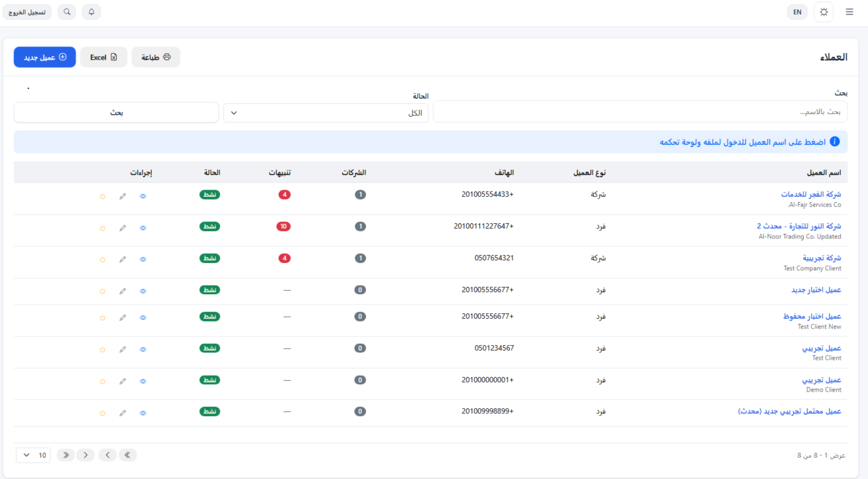The image size is (868, 479).
Task: Add a client with عميل جديد
Action: tap(45, 57)
